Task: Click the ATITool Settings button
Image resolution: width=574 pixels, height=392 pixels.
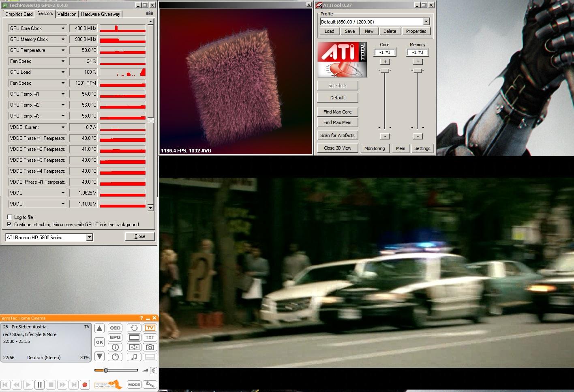Action: point(422,148)
